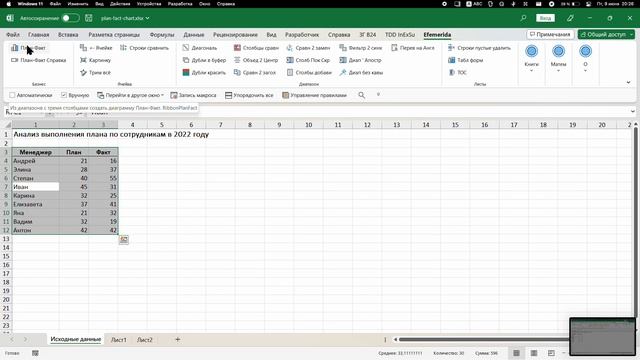This screenshot has width=640, height=360.
Task: Click the Табл форм sheet tool
Action: click(466, 60)
